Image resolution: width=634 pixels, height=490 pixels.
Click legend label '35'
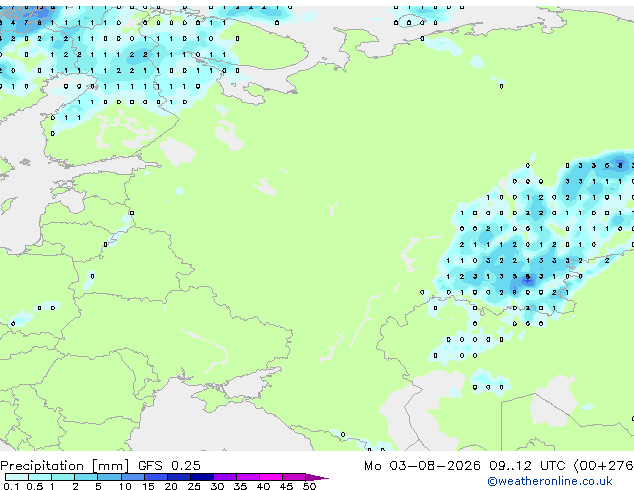point(240,486)
